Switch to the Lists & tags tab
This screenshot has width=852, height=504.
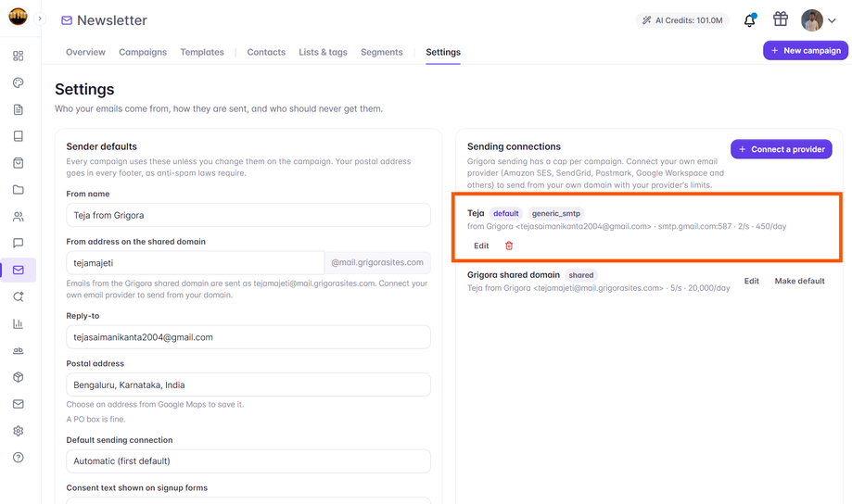coord(323,52)
